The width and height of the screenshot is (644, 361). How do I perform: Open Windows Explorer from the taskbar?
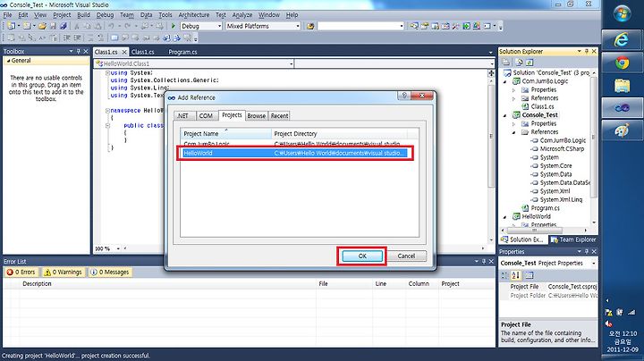[622, 85]
